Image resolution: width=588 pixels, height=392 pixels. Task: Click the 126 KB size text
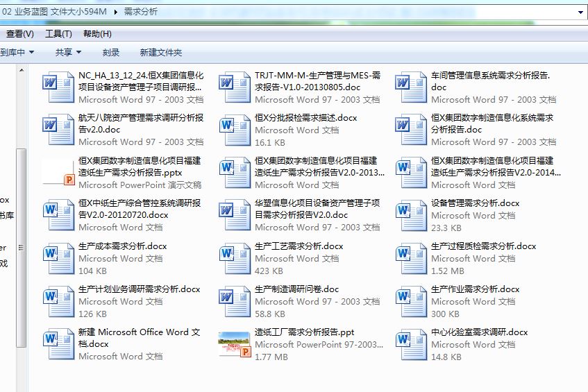pyautogui.click(x=92, y=314)
